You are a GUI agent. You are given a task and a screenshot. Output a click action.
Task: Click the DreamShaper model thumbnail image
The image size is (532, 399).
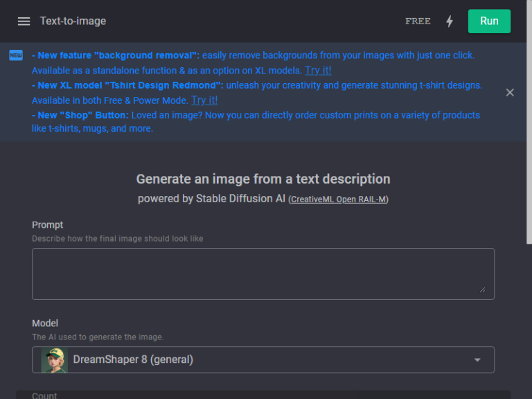[54, 360]
